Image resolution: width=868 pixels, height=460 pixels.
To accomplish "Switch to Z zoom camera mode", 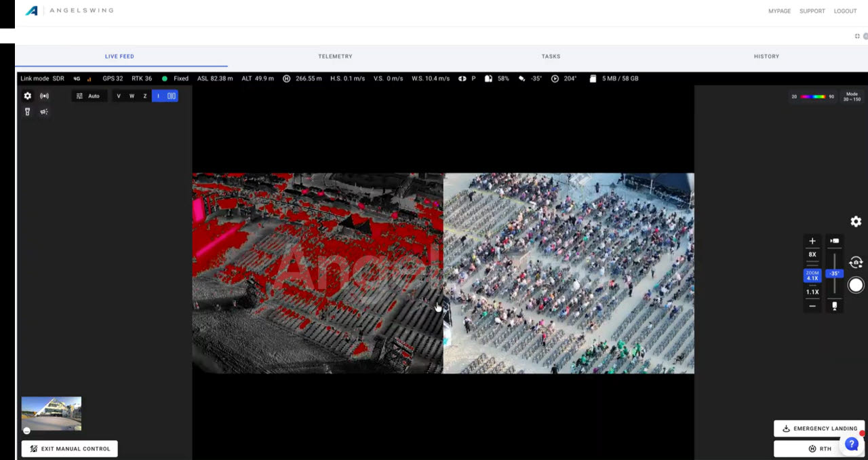I will pyautogui.click(x=144, y=96).
